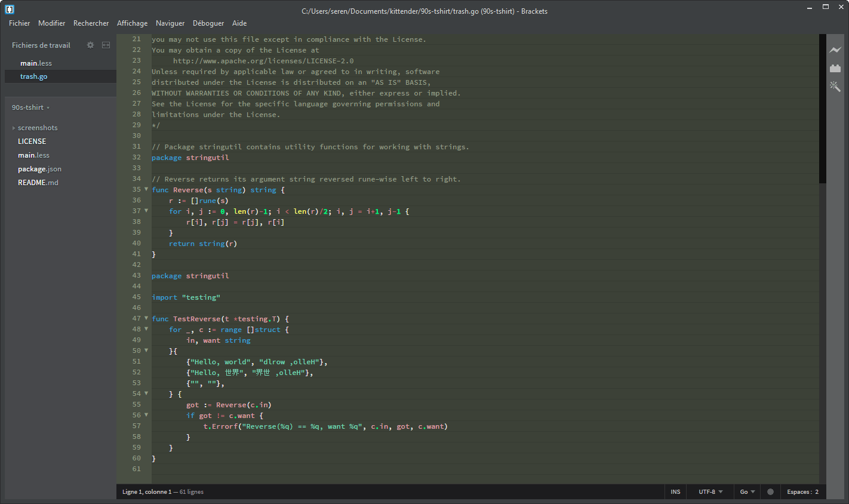The image size is (849, 504).
Task: Collapse code fold arrow at line 56
Action: 146,415
